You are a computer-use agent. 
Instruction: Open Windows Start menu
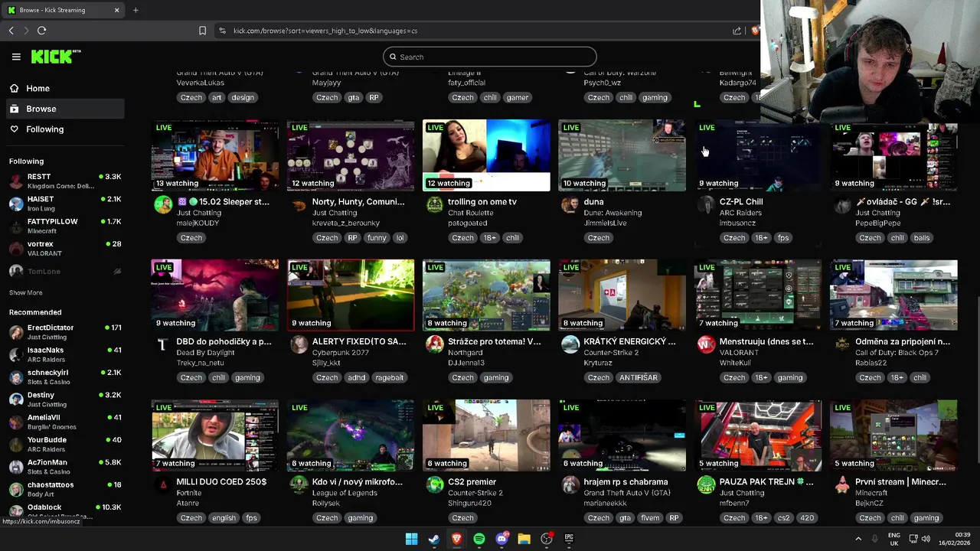pos(411,539)
